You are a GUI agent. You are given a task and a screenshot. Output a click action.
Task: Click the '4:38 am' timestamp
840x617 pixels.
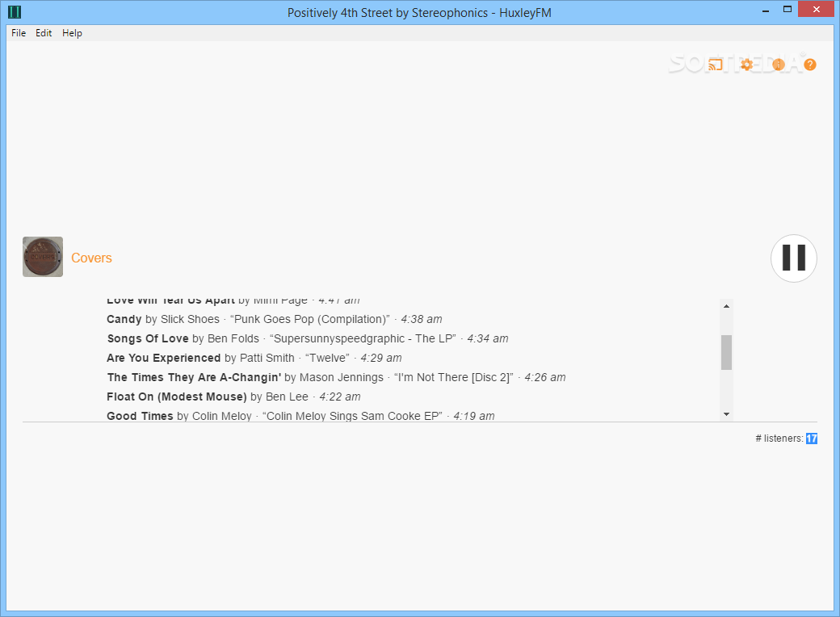tap(422, 319)
